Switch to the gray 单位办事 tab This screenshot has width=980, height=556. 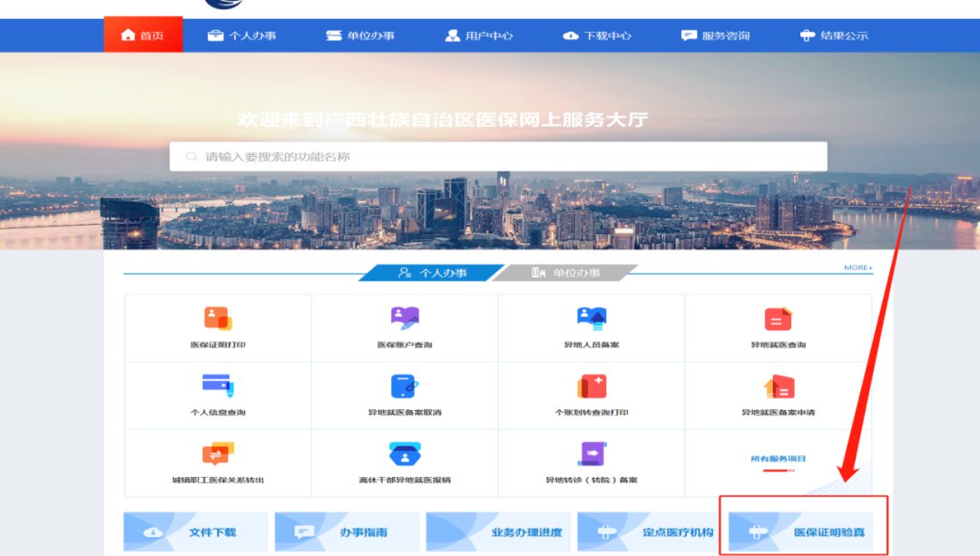pyautogui.click(x=565, y=273)
